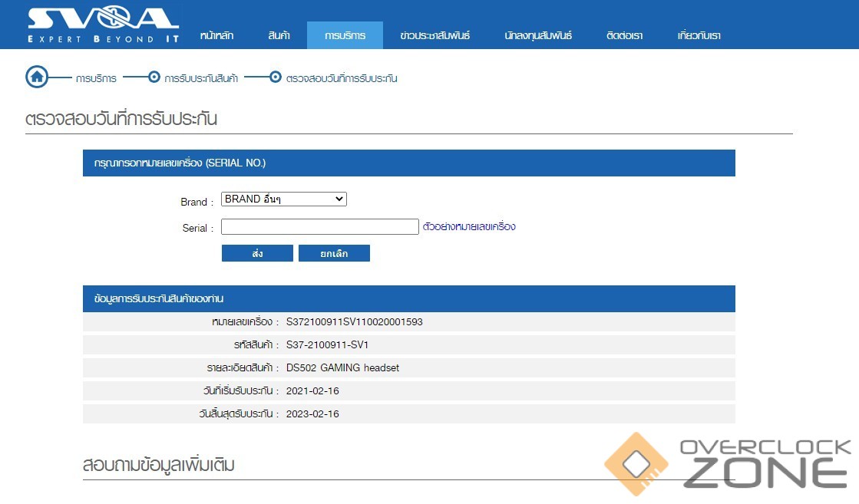Open the Brand dropdown showing BRAND อื่นๆ
Screen dimensions: 859x504
[283, 199]
